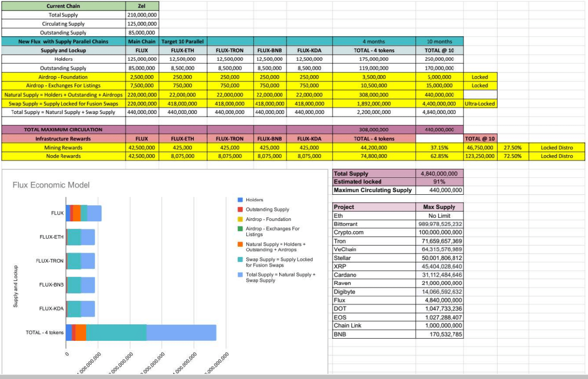588x379 pixels.
Task: Click the "Cardano" project row
Action: point(374,275)
